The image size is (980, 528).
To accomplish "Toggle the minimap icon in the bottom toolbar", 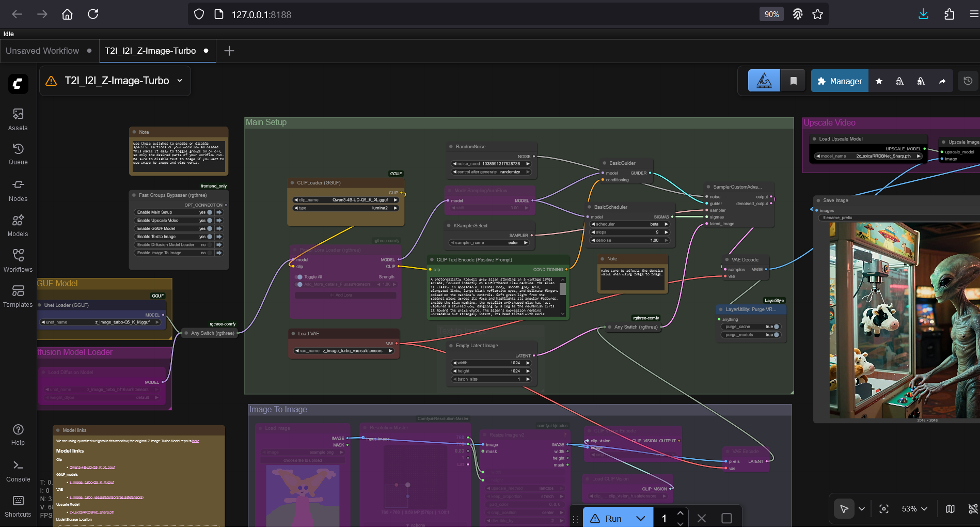I will point(950,509).
